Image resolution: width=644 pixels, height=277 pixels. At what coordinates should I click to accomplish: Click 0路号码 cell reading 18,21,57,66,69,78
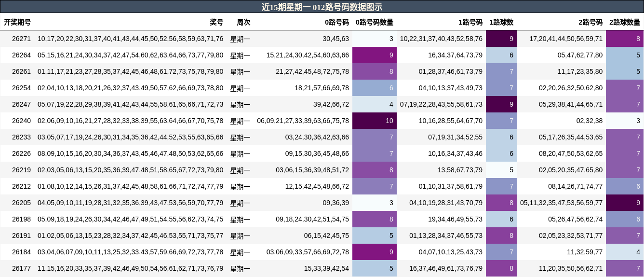(x=322, y=88)
